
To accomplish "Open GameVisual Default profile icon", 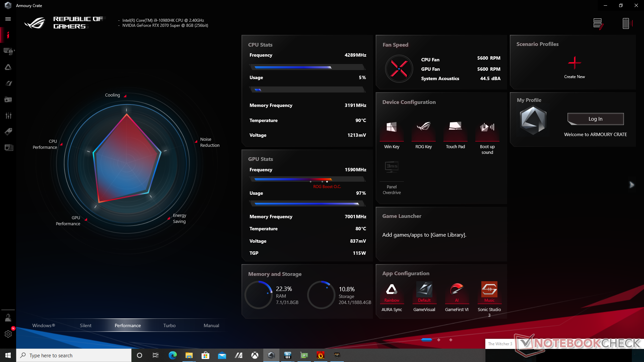I will 424,290.
